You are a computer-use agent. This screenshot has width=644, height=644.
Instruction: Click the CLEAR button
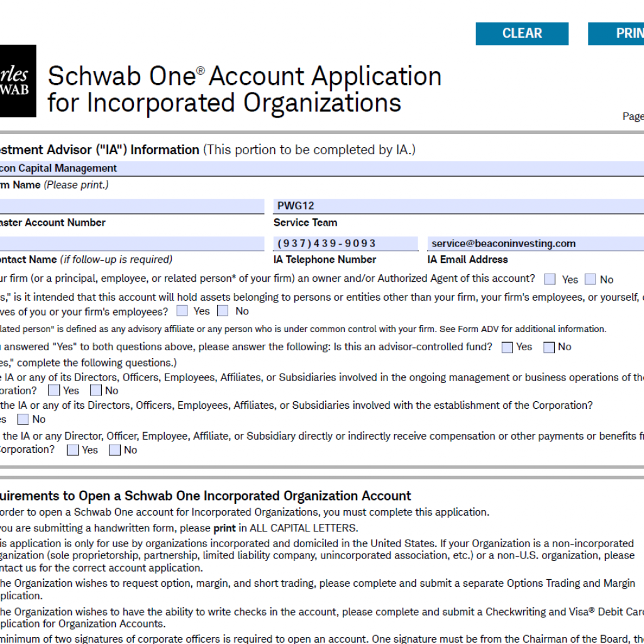(521, 33)
